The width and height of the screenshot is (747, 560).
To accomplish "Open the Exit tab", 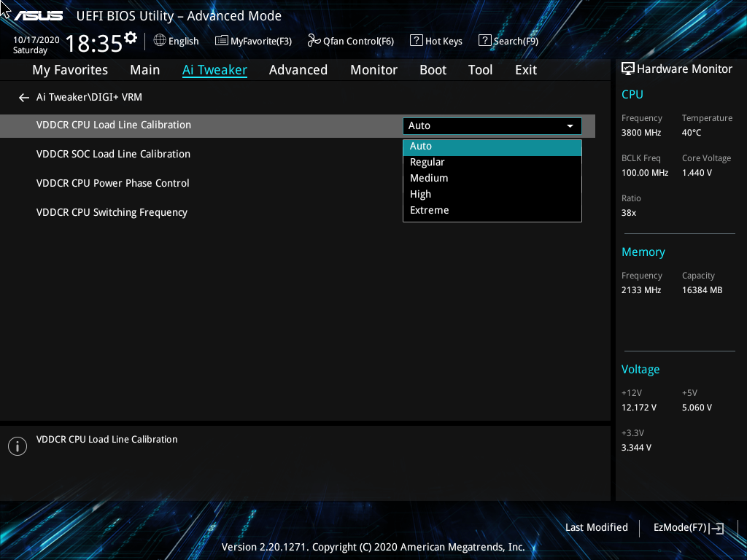I will 526,70.
